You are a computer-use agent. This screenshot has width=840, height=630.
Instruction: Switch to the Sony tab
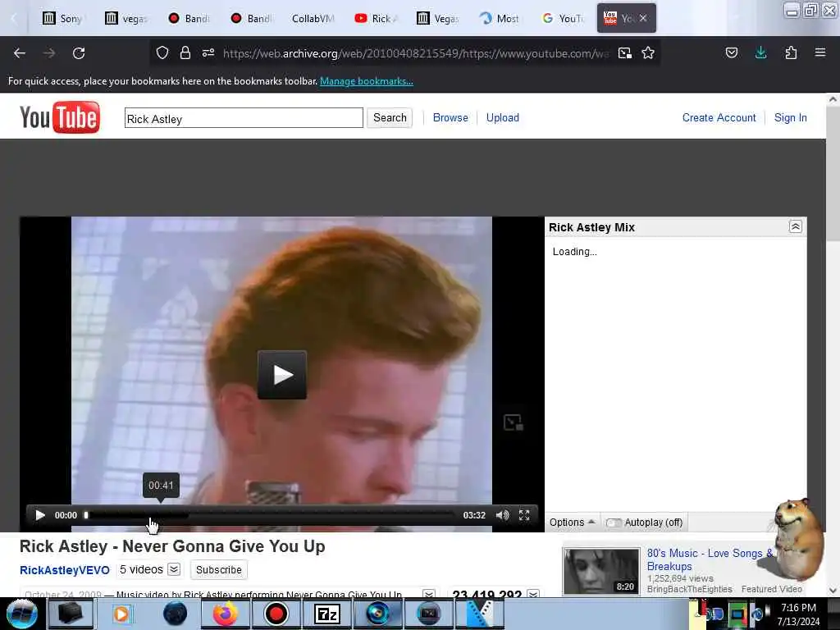pos(63,18)
